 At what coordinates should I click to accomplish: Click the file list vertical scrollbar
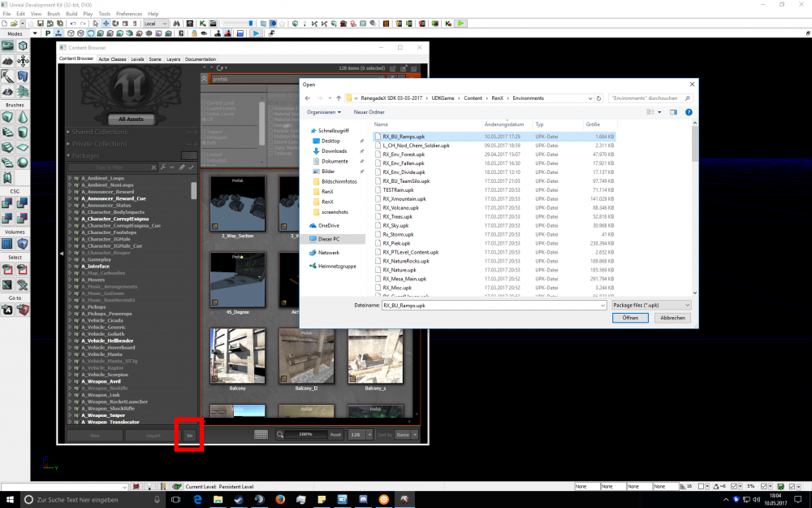point(694,207)
